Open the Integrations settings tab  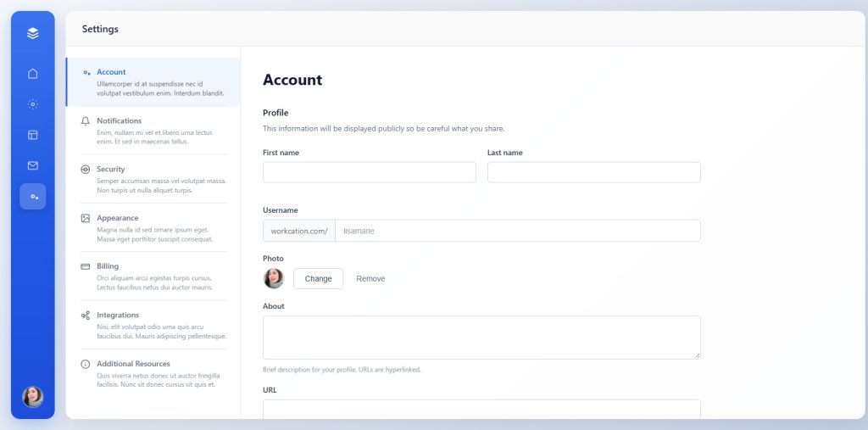tap(153, 325)
